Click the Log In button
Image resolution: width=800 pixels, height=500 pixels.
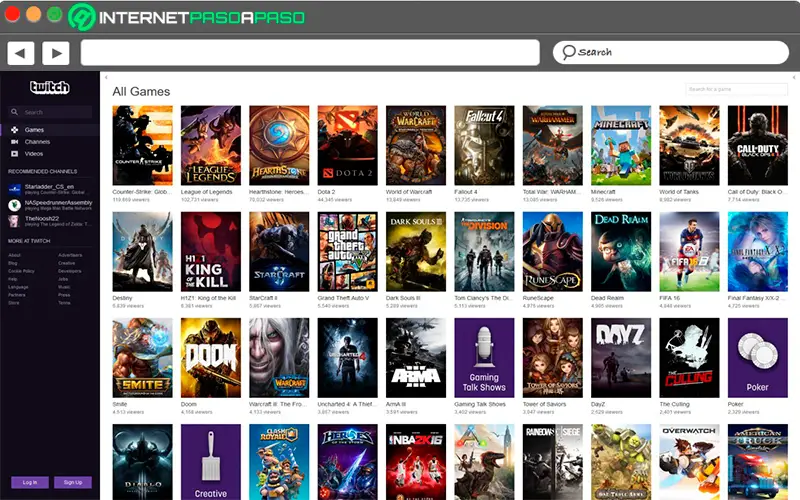[30, 482]
